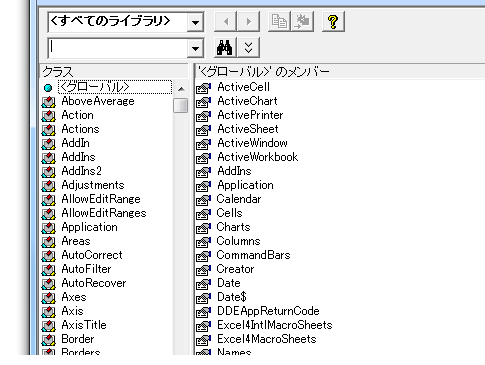Select the Adjustments class
This screenshot has height=365, width=485.
tap(93, 185)
